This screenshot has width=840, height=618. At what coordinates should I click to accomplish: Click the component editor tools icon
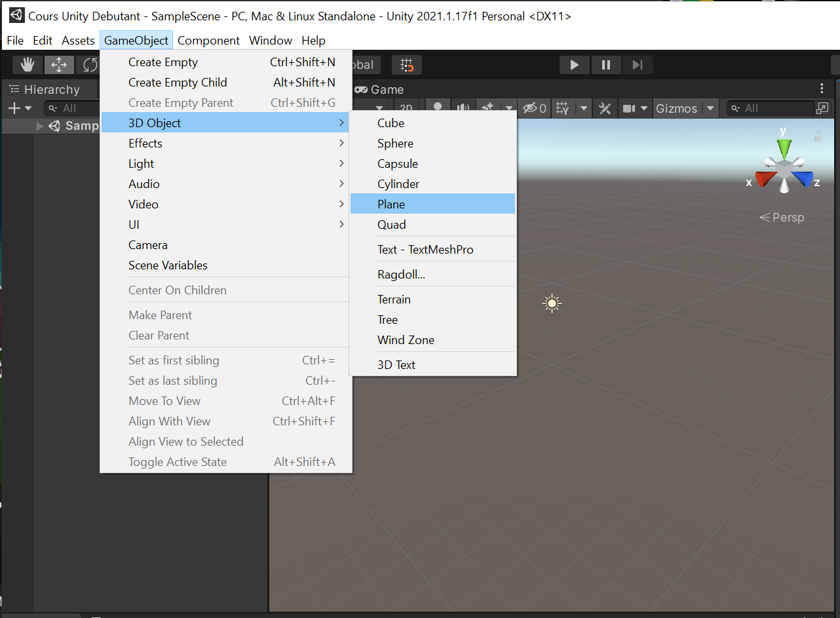[x=605, y=108]
